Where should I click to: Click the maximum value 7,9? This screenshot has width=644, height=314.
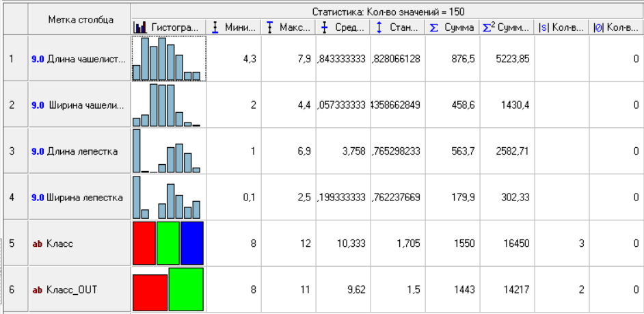(304, 60)
